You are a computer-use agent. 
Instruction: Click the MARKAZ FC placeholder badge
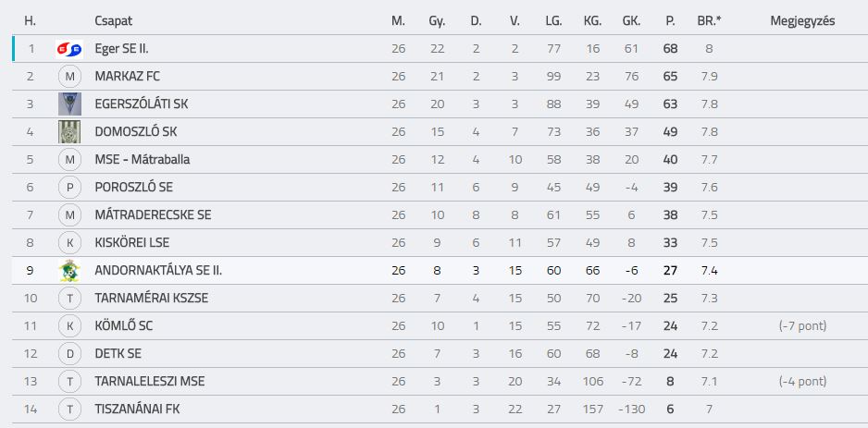[x=69, y=77]
